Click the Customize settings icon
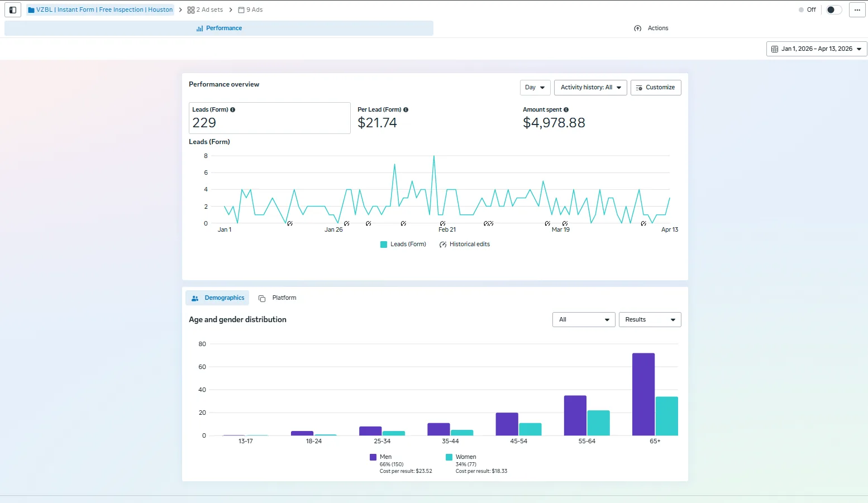 click(639, 88)
